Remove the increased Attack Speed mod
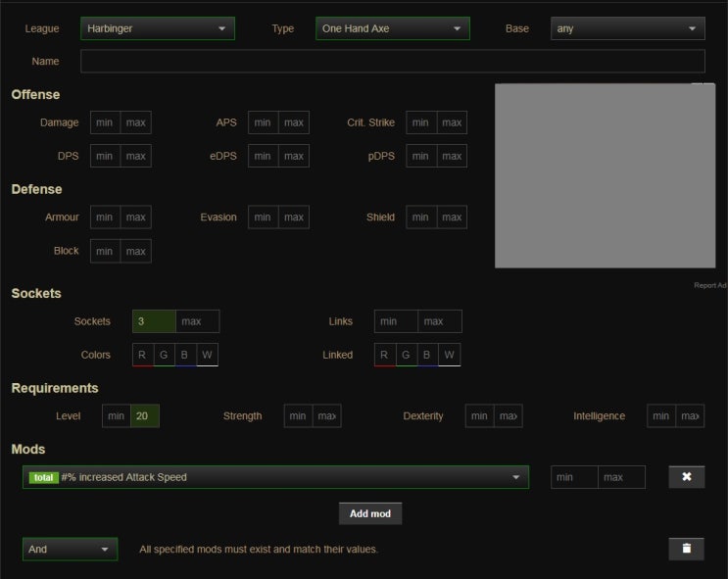 click(686, 477)
